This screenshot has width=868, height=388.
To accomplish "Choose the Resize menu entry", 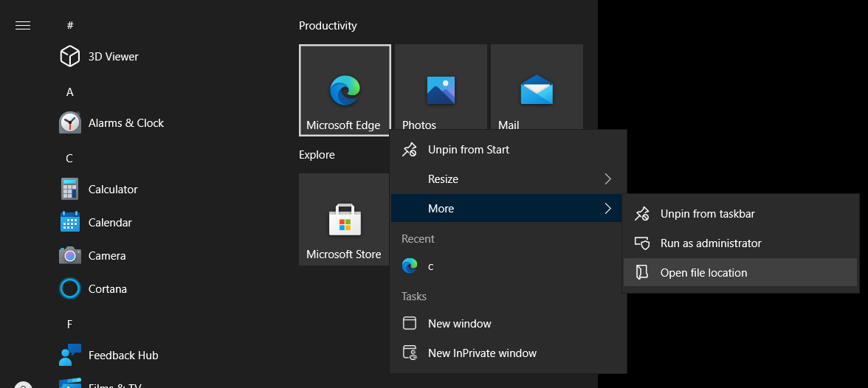I will [508, 179].
